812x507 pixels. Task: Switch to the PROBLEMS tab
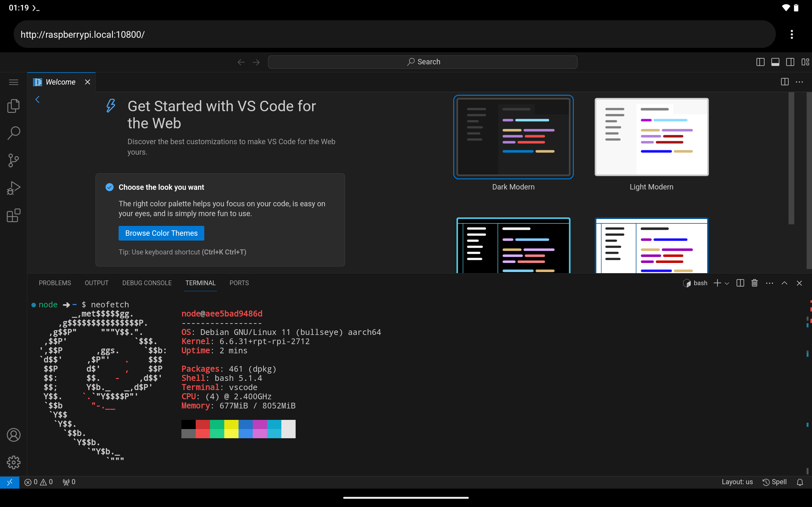click(x=55, y=283)
